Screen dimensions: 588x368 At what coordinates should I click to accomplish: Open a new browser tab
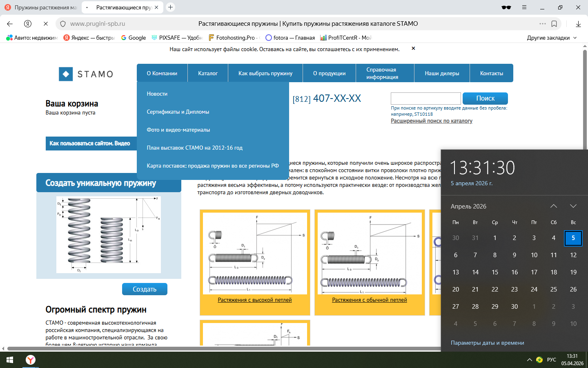pyautogui.click(x=171, y=7)
